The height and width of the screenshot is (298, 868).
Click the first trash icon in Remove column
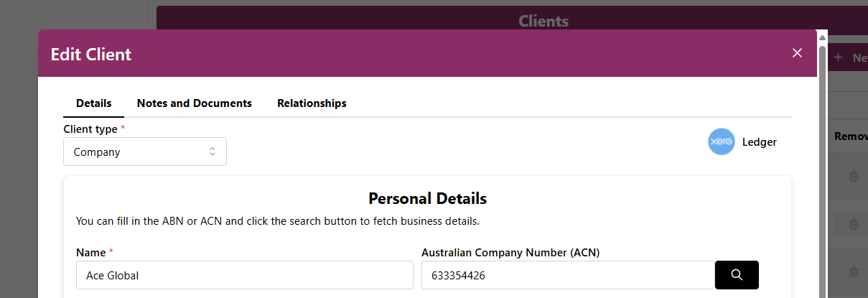pos(854,176)
